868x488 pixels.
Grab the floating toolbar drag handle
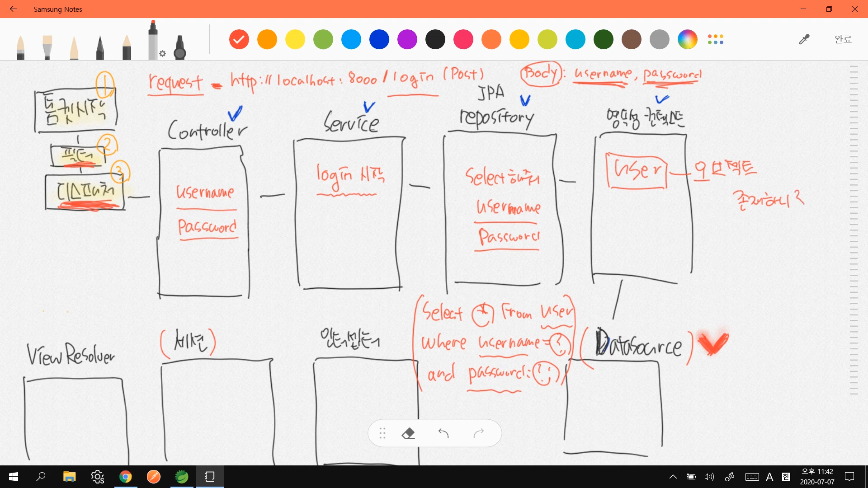pos(382,433)
